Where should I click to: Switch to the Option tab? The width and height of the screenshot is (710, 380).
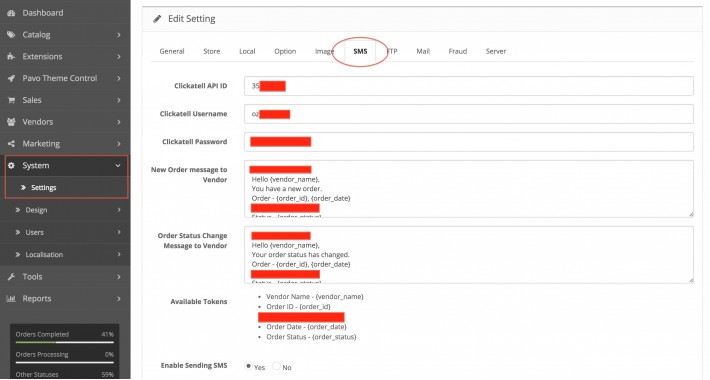pyautogui.click(x=285, y=51)
